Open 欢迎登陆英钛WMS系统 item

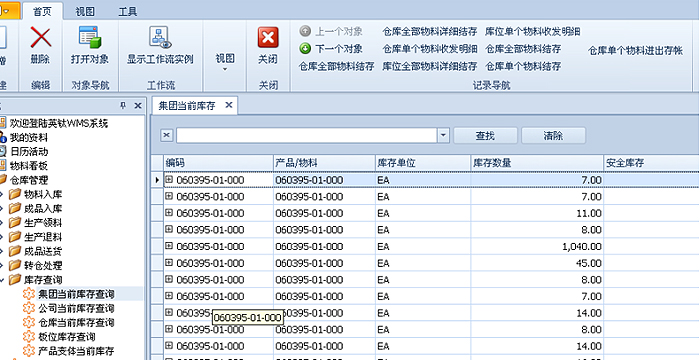click(58, 123)
